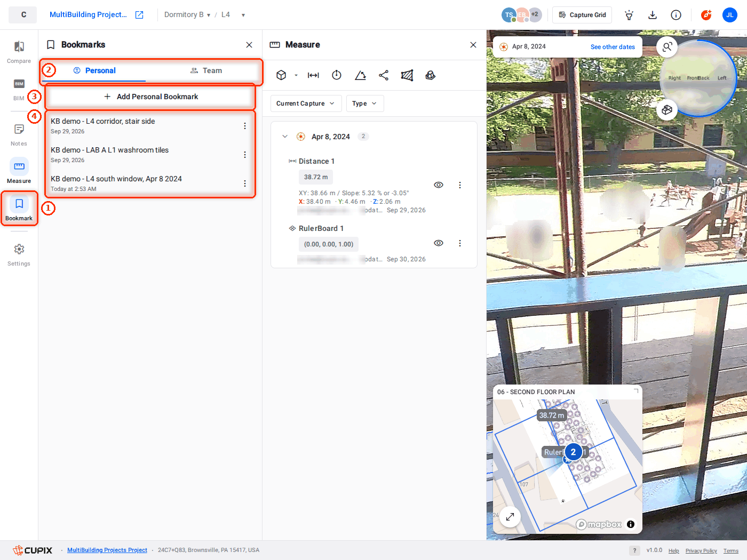This screenshot has width=747, height=560.
Task: Open the Current Capture dropdown
Action: tap(306, 103)
